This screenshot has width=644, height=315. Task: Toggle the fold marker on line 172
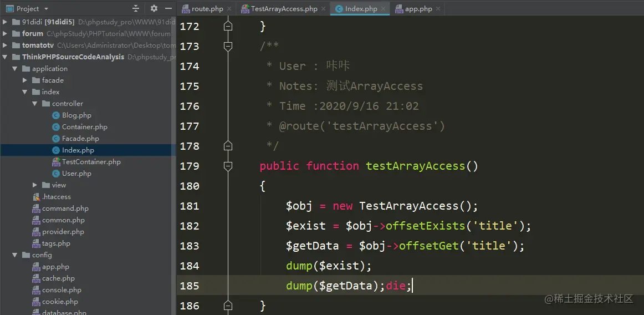tap(228, 26)
